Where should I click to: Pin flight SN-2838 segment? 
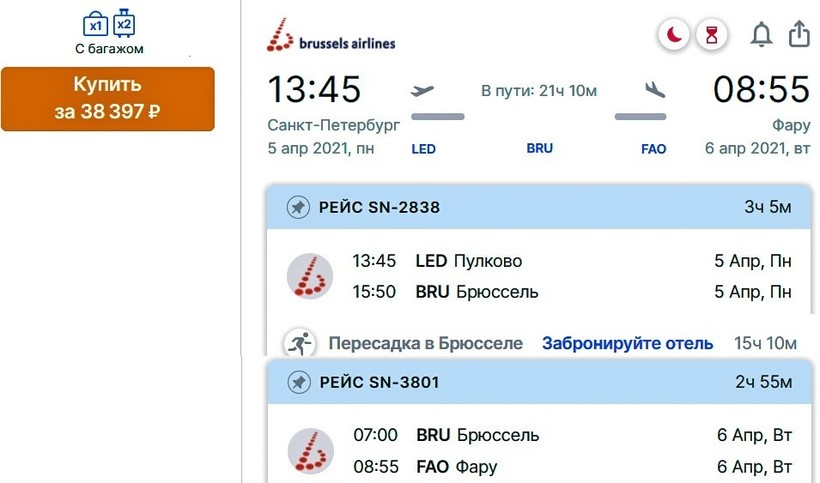(x=297, y=208)
